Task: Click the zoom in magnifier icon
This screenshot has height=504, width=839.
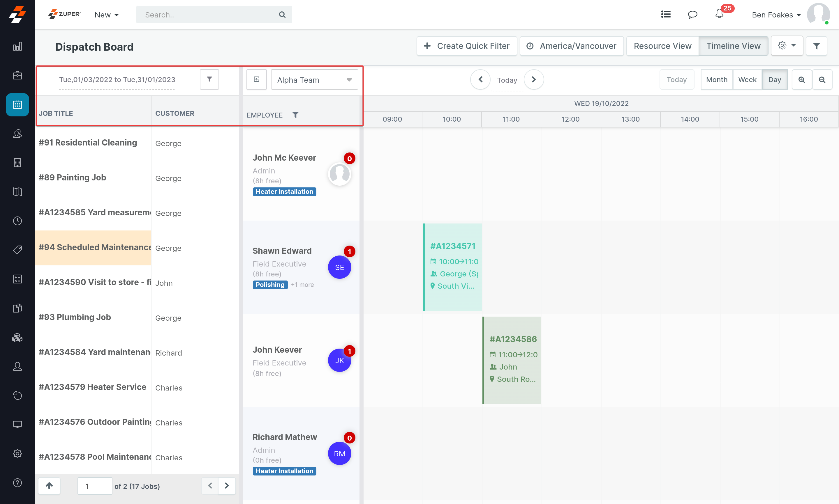Action: pos(801,79)
